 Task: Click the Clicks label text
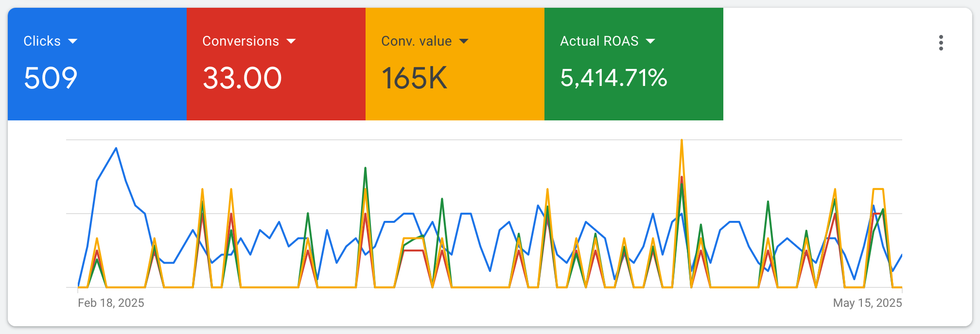[42, 41]
